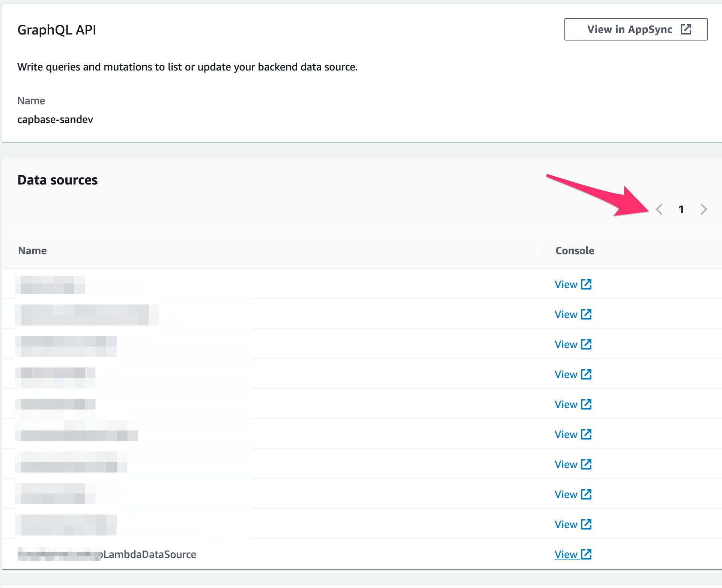This screenshot has height=588, width=722.
Task: Click the capbase-sandev API name
Action: click(x=55, y=119)
